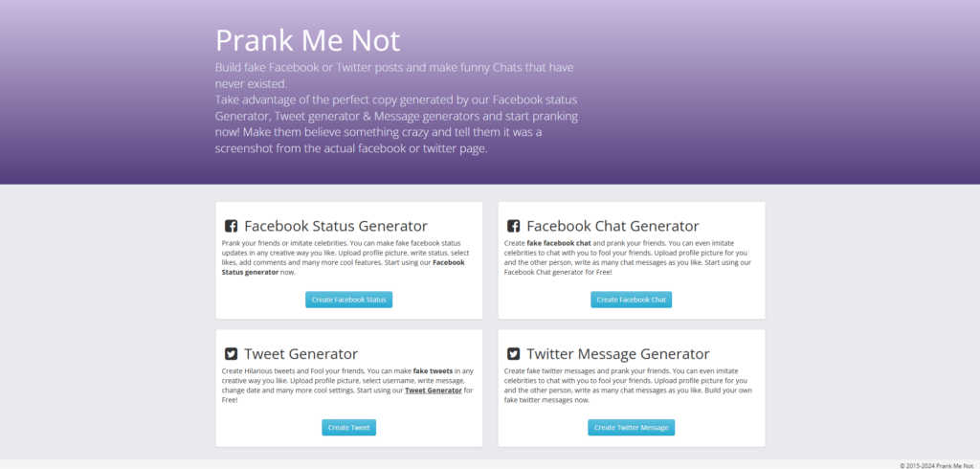Click the Twitter icon beside Twitter Message Generator
This screenshot has width=980, height=469.
[x=514, y=354]
